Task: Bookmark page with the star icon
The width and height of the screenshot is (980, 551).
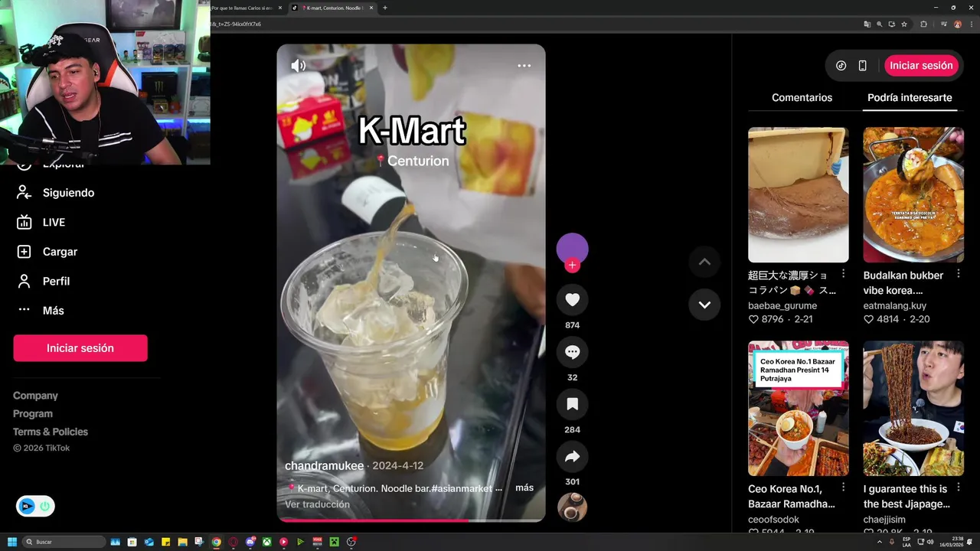Action: tap(904, 24)
